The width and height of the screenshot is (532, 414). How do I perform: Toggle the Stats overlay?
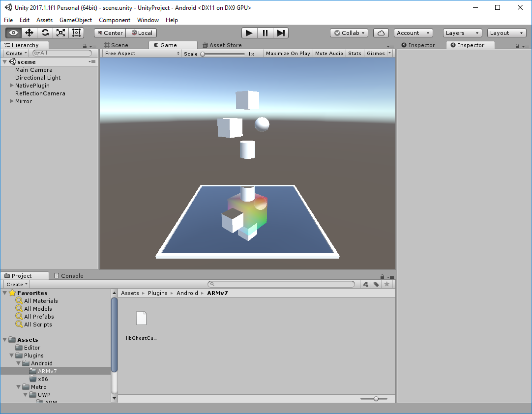(x=355, y=53)
